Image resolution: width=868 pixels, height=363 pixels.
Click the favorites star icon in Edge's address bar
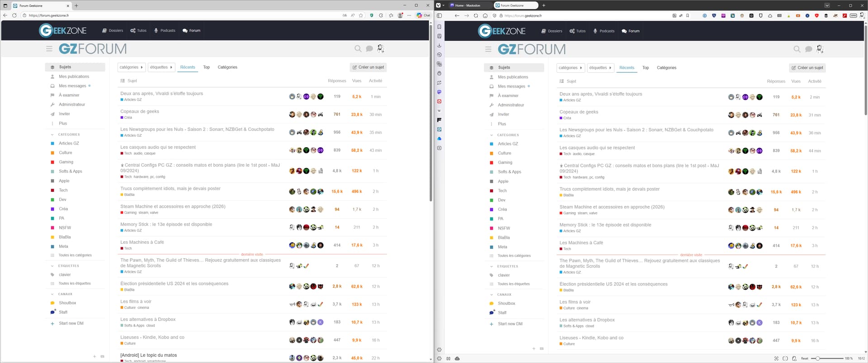[x=361, y=15]
